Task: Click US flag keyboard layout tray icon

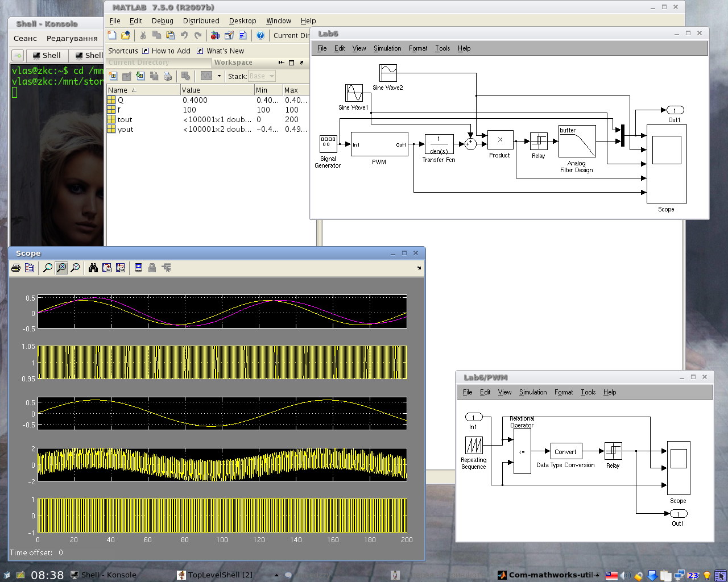Action: click(x=611, y=575)
